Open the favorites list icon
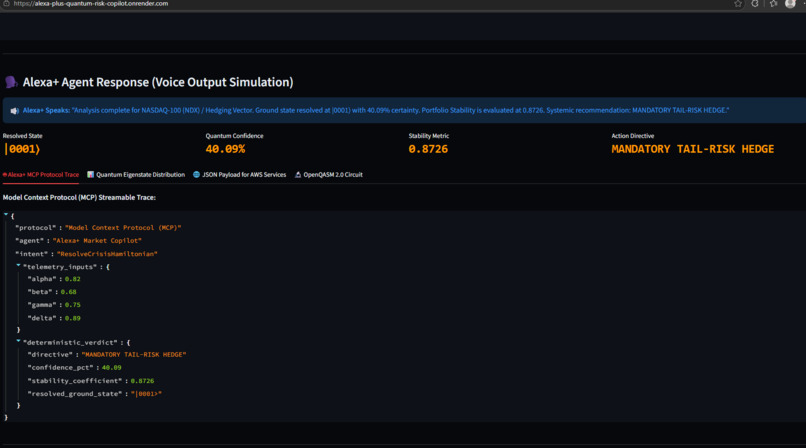The image size is (806, 448). (774, 4)
